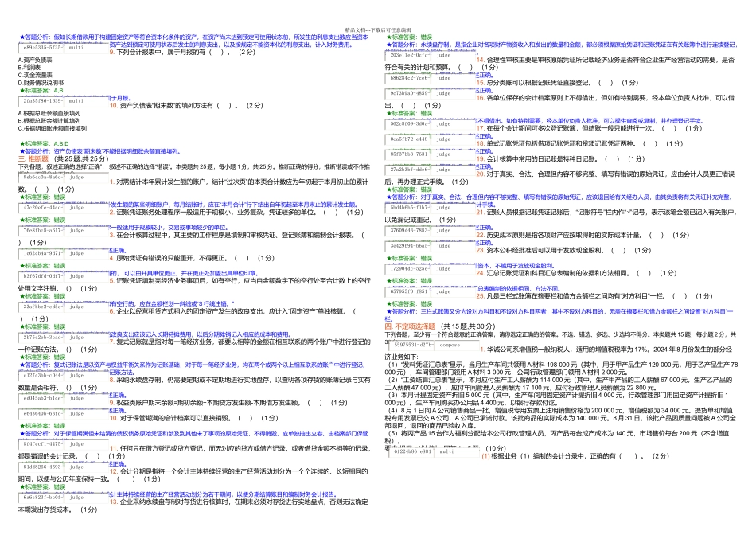756x535 pixels.
Task: Click the ID field reading 37609d43-7883-
Action: point(408,231)
